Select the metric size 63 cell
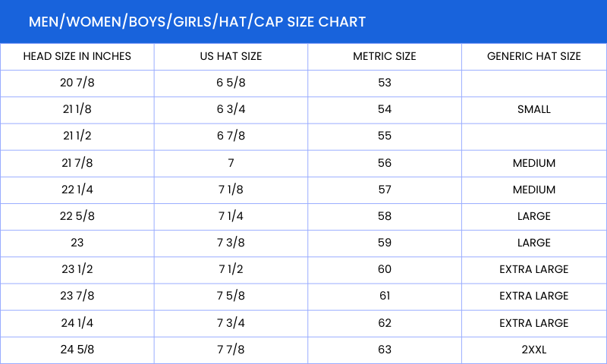The height and width of the screenshot is (364, 607). [385, 350]
